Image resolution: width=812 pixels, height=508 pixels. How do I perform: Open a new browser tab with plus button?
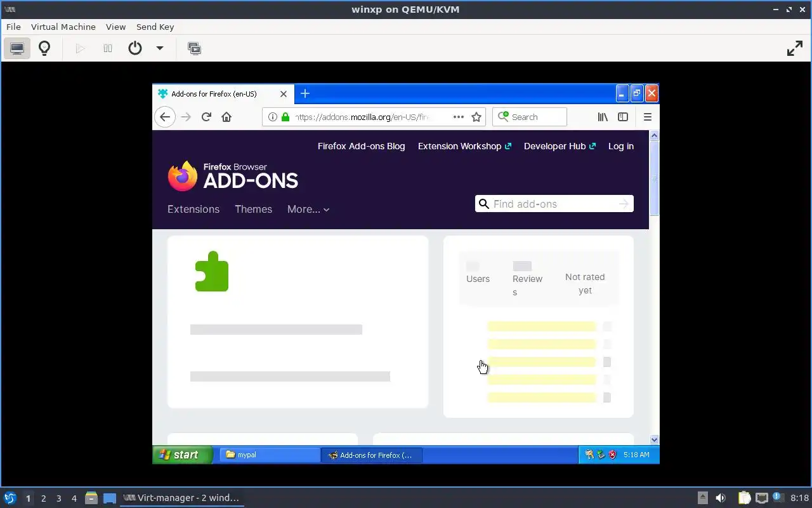coord(305,94)
